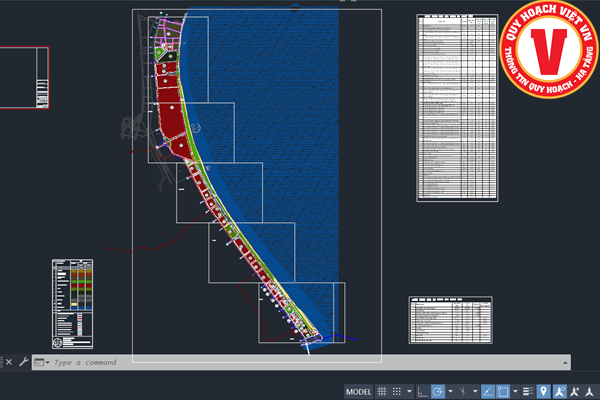Viewport: 600px width, 400px height.
Task: Turn off Object Snap Tracking
Action: [488, 390]
